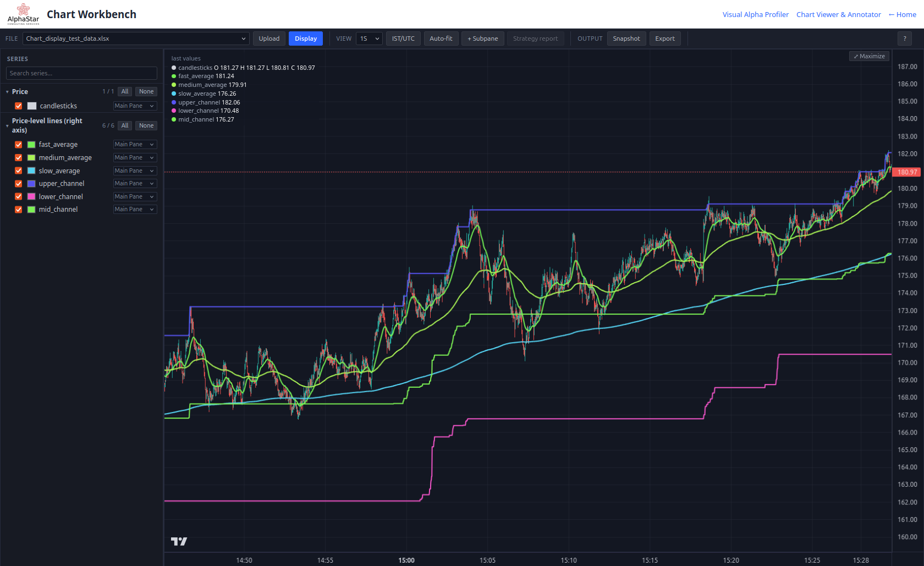This screenshot has height=566, width=924.
Task: Take a Snapshot of the chart
Action: click(x=626, y=39)
